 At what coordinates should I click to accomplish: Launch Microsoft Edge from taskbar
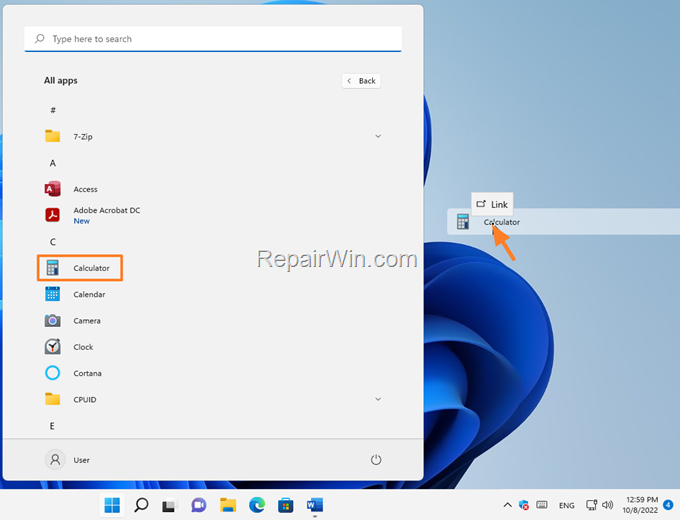[x=257, y=505]
